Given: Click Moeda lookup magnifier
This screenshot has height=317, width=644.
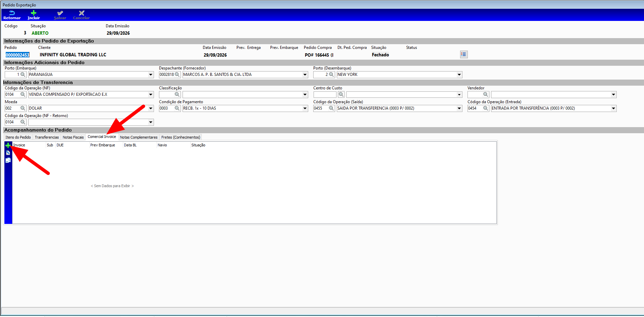Looking at the screenshot, I should [23, 108].
